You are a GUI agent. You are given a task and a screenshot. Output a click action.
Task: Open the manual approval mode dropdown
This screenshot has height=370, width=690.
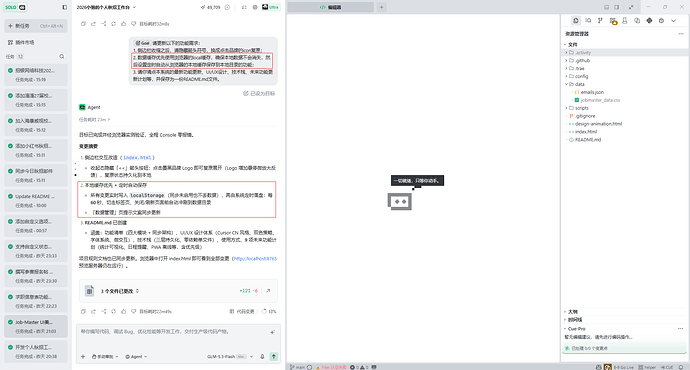(x=105, y=357)
